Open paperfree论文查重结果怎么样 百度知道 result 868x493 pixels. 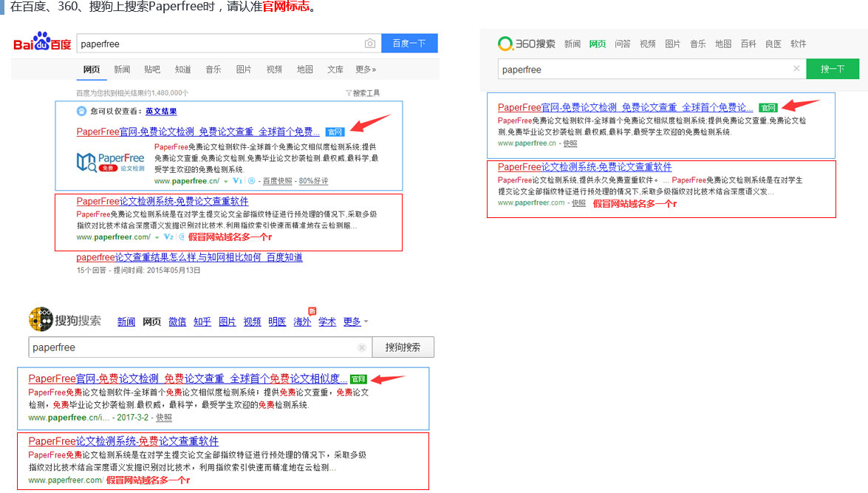pos(189,257)
